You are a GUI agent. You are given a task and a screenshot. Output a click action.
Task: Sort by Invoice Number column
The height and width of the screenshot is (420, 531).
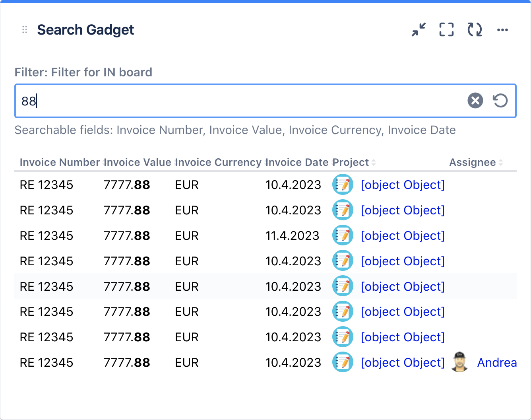(60, 162)
